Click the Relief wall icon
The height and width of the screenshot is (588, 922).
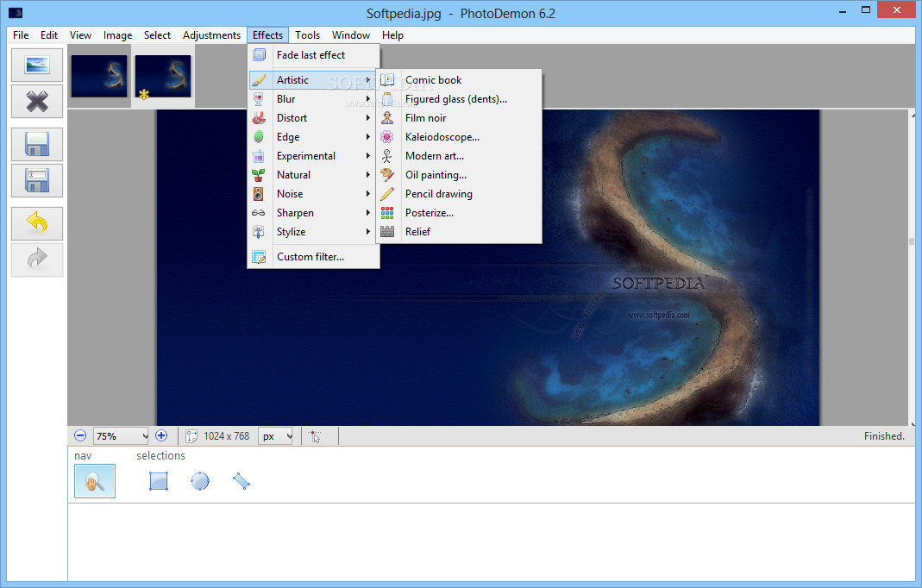(x=387, y=232)
